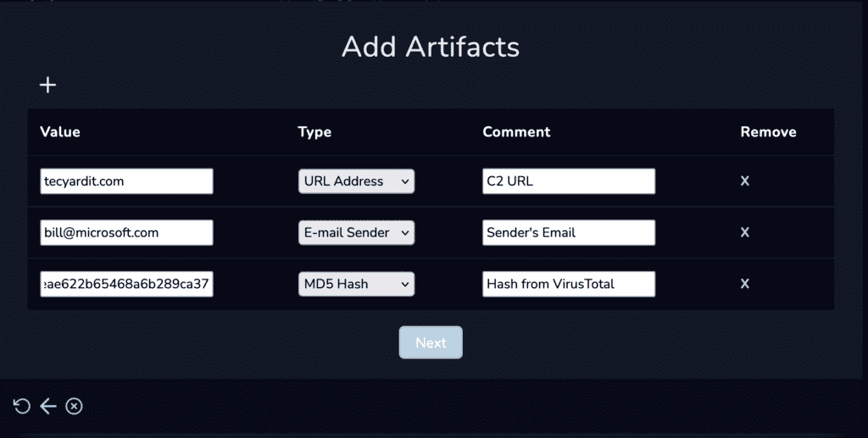The height and width of the screenshot is (438, 868).
Task: Click the Type column header
Action: [314, 132]
